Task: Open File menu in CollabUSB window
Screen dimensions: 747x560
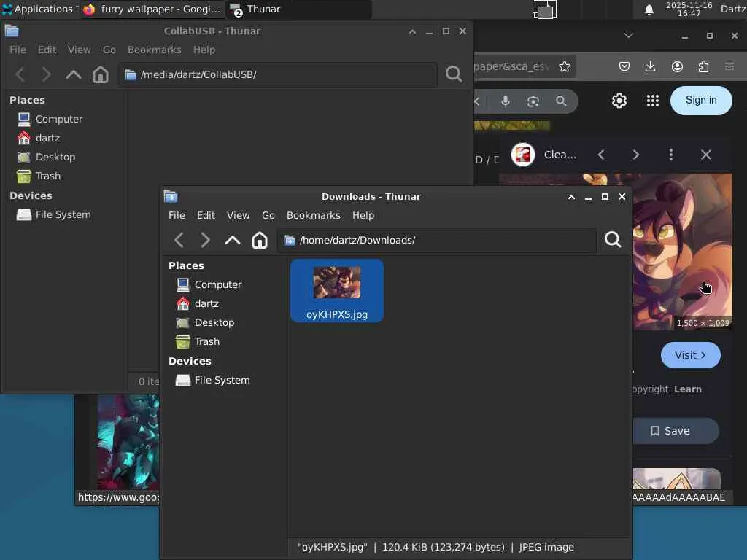Action: tap(18, 50)
